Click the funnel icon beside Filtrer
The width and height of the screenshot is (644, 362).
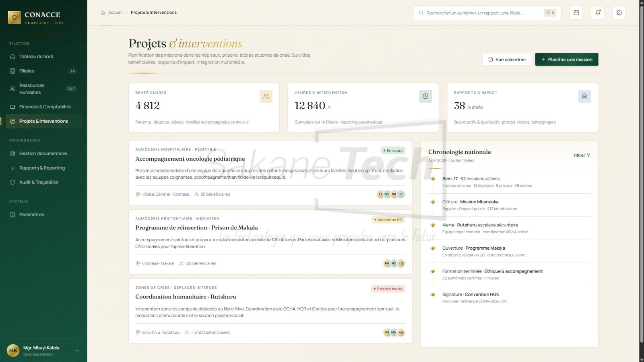pyautogui.click(x=588, y=155)
